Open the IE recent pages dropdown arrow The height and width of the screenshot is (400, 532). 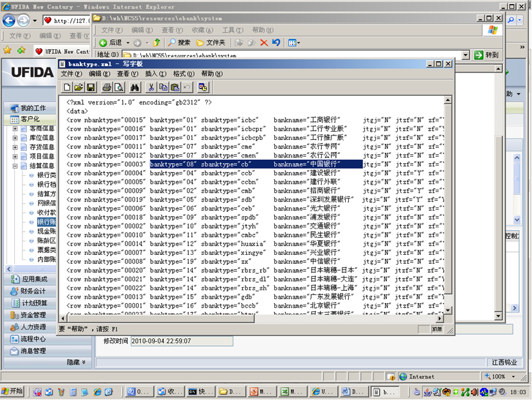pyautogui.click(x=35, y=21)
